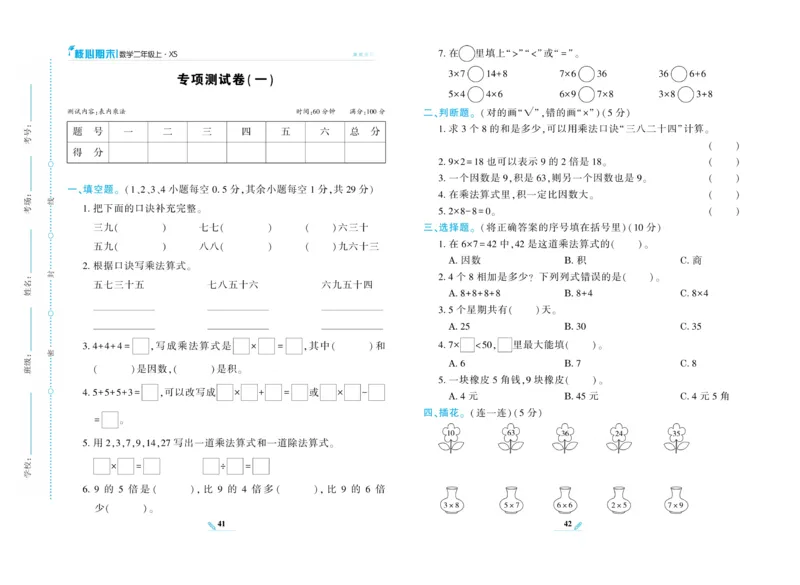Click the pencil icon beside page 42
The height and width of the screenshot is (585, 800).
[x=578, y=524]
